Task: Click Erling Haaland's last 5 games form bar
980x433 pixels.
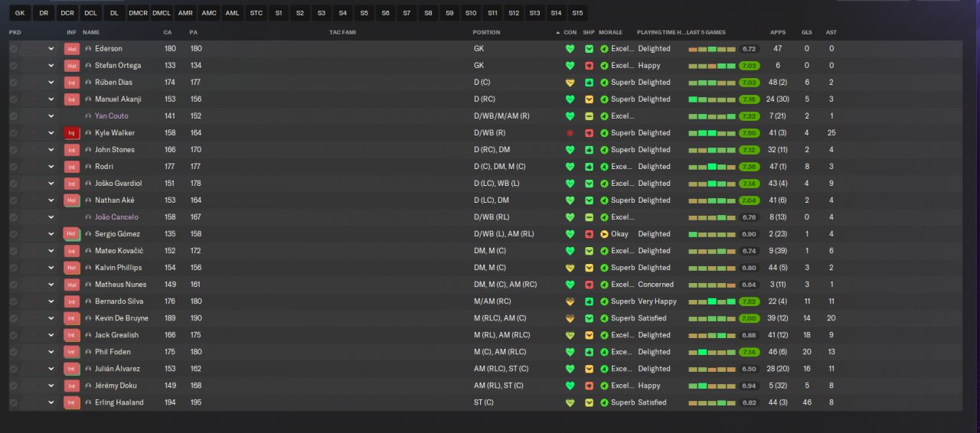Action: (x=712, y=402)
